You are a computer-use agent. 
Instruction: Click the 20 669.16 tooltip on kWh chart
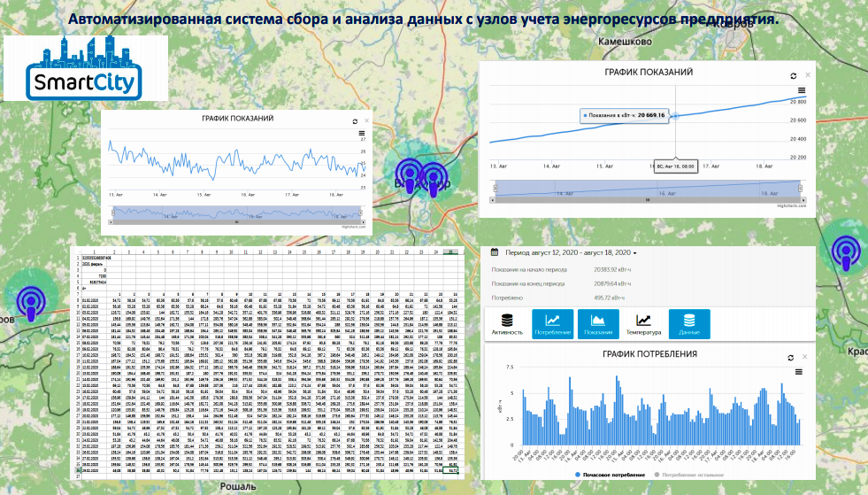point(625,115)
